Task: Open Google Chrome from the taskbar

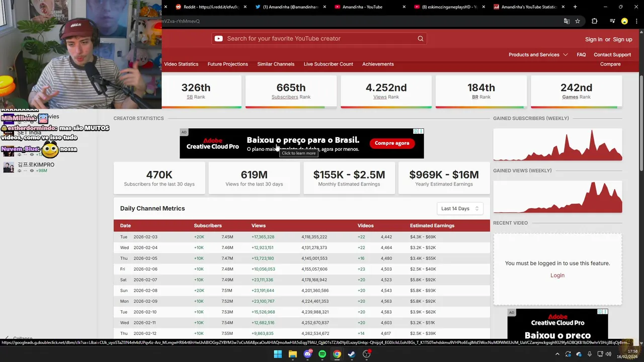Action: tap(337, 354)
